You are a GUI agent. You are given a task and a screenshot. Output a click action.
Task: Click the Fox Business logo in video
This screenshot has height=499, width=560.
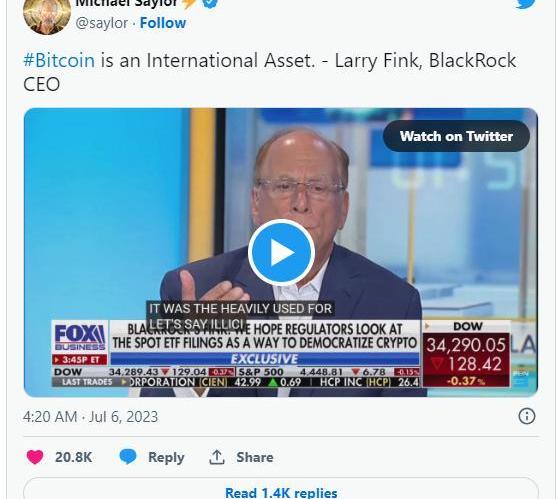(80, 337)
